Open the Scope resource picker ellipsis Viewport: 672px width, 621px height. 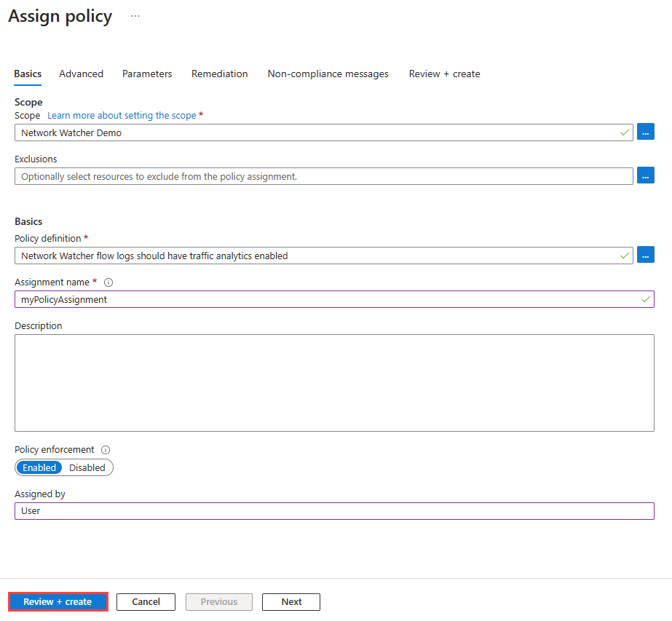645,132
